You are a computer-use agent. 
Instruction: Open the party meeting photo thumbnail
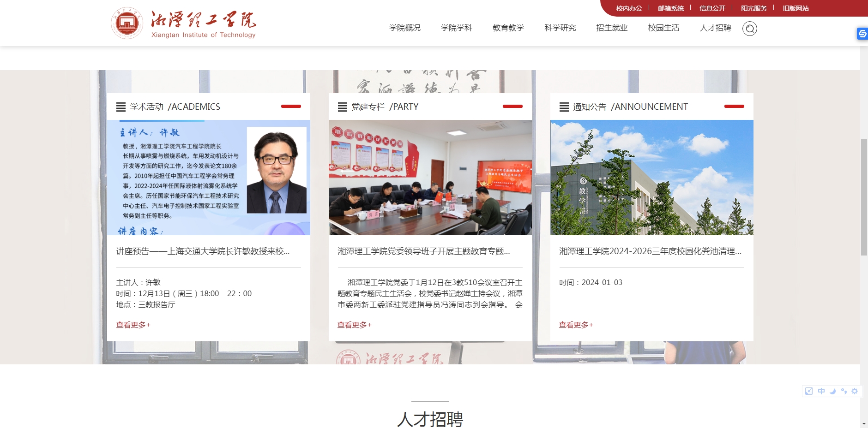point(430,178)
